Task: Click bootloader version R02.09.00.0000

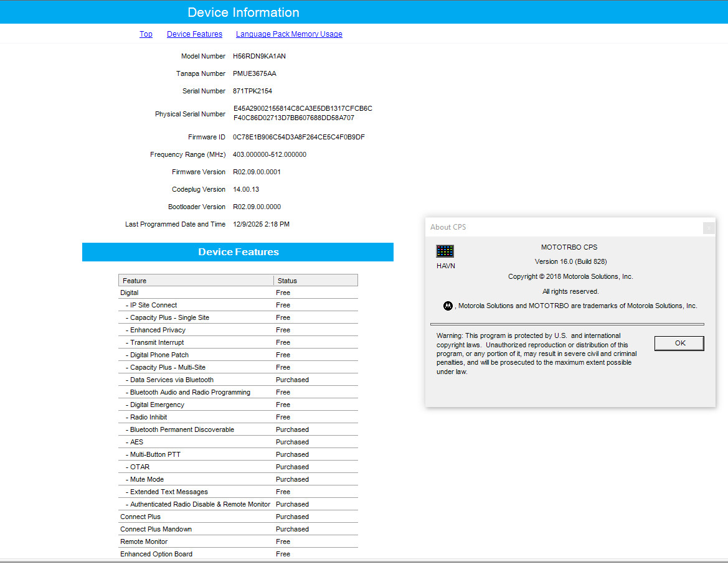Action: [257, 207]
